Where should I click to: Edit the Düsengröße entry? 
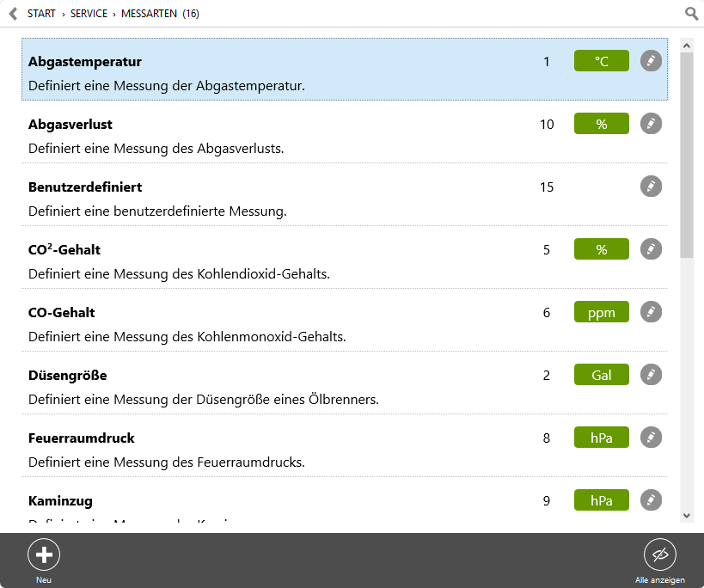point(651,375)
